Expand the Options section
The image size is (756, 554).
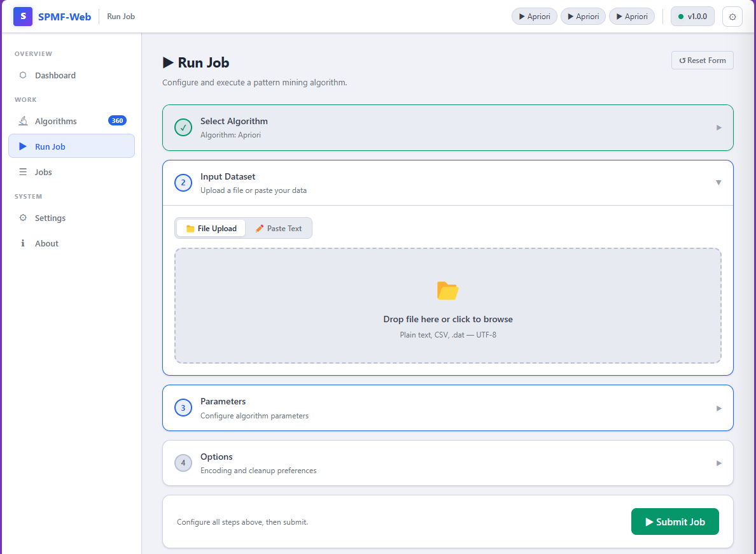coord(718,463)
